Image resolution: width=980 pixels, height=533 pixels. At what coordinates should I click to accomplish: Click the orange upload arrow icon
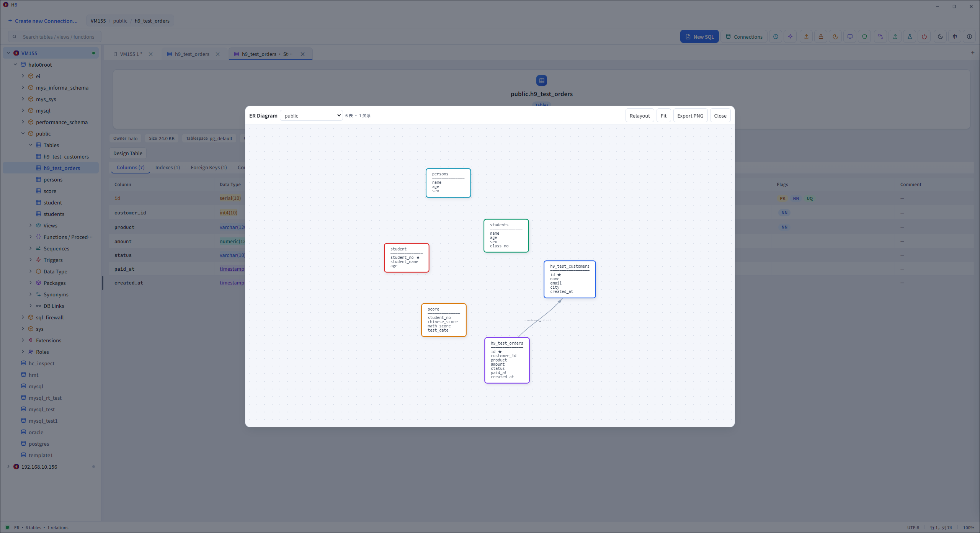click(x=806, y=37)
